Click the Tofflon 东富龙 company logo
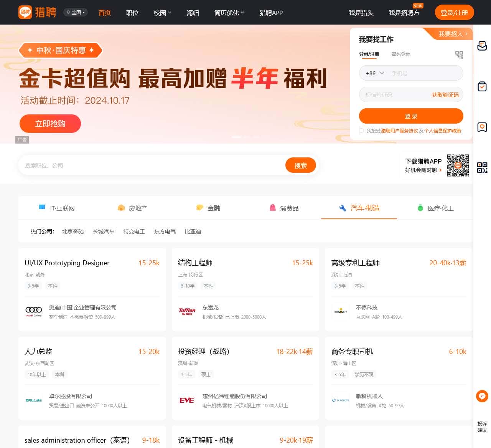The width and height of the screenshot is (491, 448). point(187,311)
